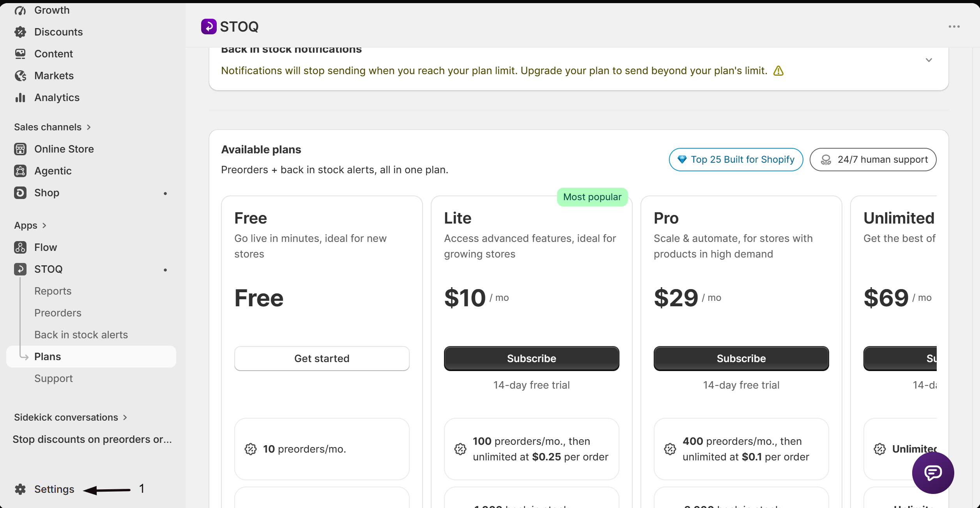Click the blue diamond Built for Shopify icon
The image size is (980, 508).
pyautogui.click(x=682, y=160)
